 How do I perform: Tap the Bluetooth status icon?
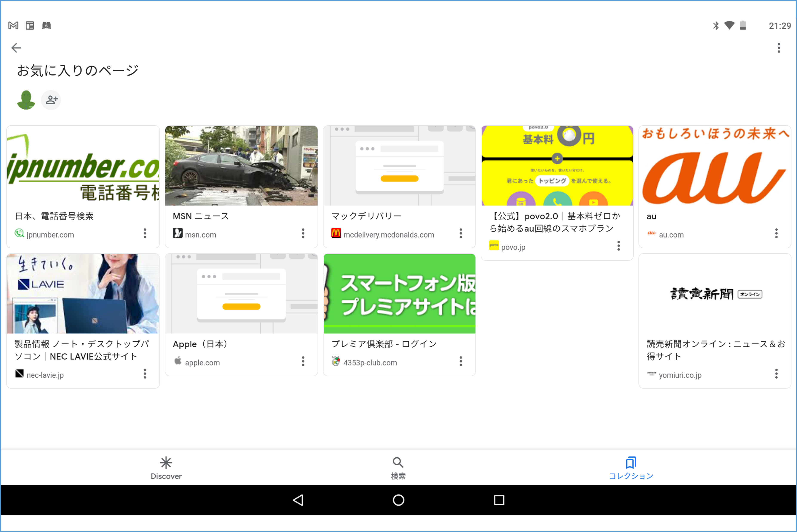pos(716,25)
